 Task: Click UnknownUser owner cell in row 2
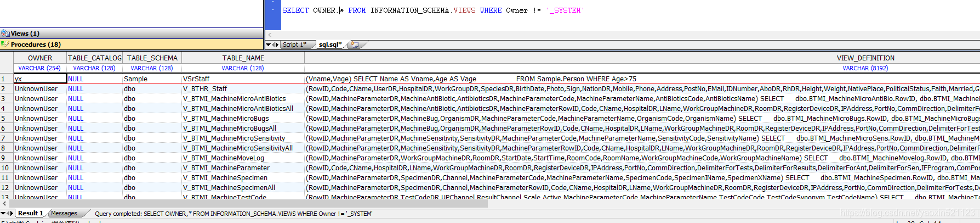point(40,88)
